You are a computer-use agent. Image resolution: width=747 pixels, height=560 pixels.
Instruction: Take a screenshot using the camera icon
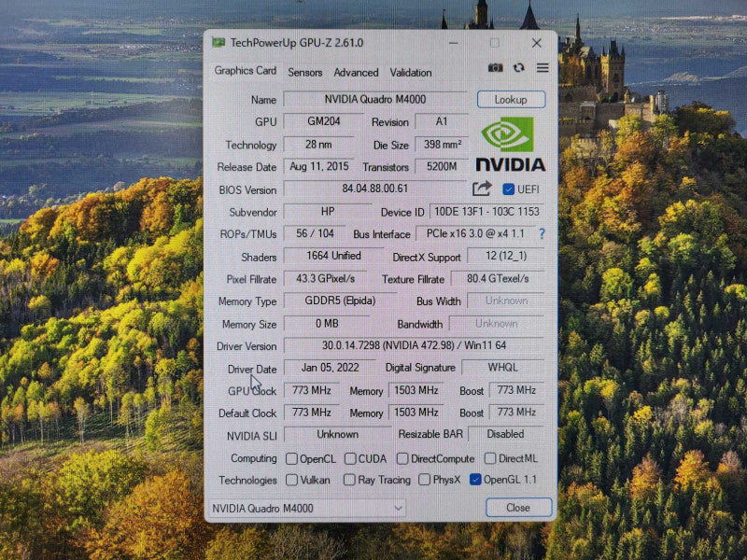pyautogui.click(x=496, y=68)
